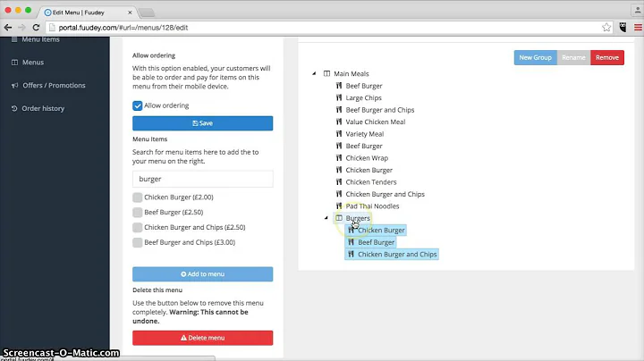
Task: Click the New Group button
Action: click(x=535, y=57)
